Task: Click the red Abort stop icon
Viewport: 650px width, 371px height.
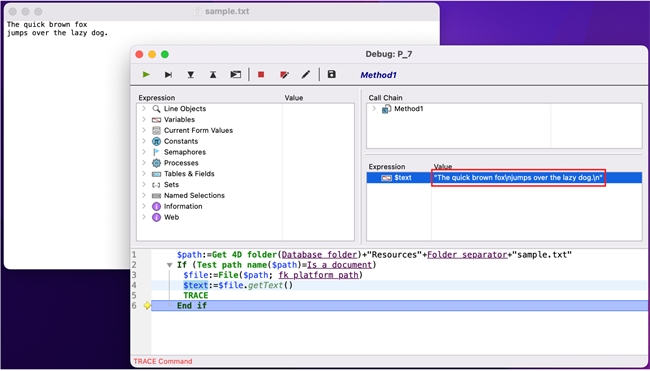Action: pos(261,75)
